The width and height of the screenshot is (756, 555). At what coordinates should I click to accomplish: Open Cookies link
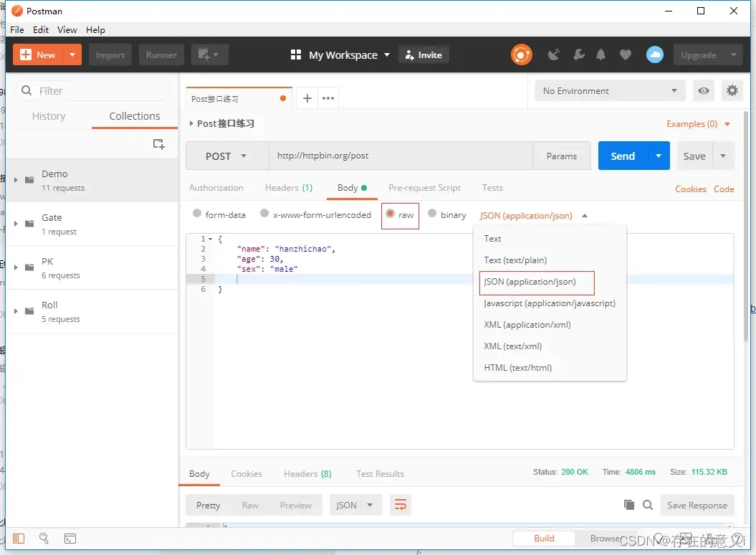click(690, 189)
